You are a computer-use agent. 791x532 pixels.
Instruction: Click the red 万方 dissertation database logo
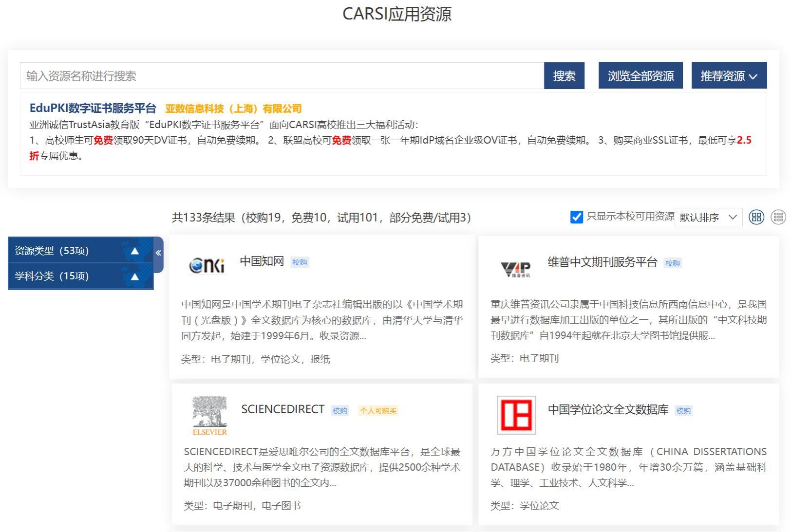point(516,415)
